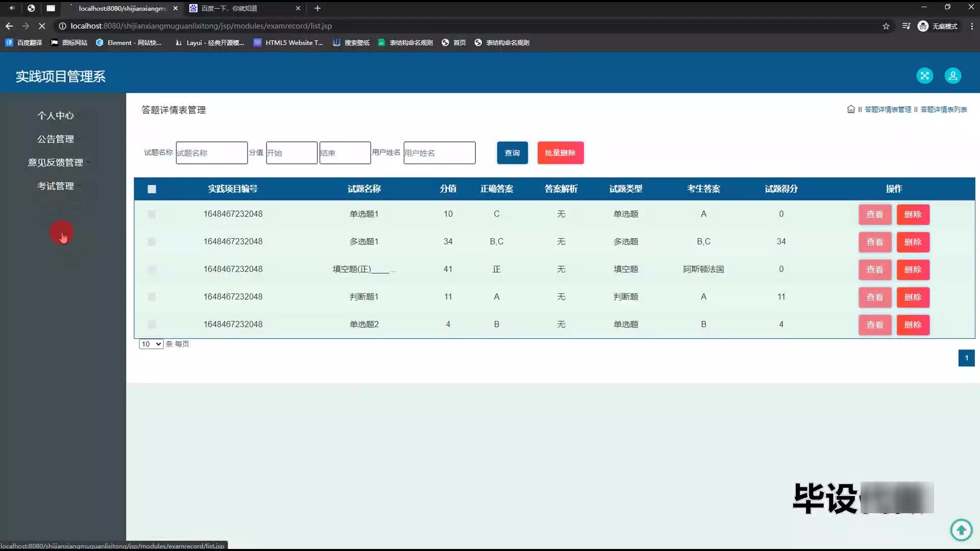
Task: Open the Layui bookmark
Action: click(209, 43)
